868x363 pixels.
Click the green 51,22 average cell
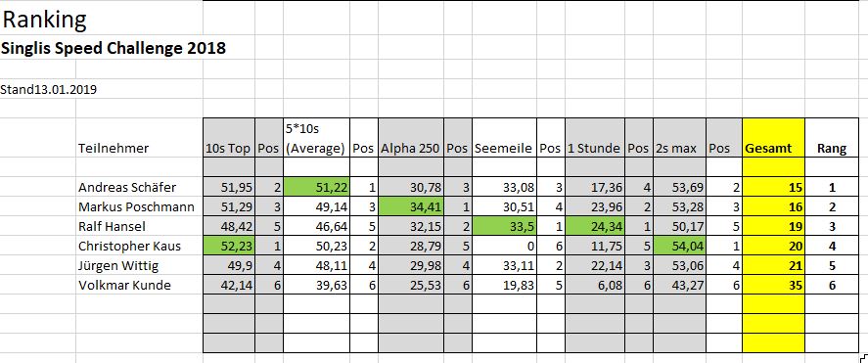tap(317, 188)
